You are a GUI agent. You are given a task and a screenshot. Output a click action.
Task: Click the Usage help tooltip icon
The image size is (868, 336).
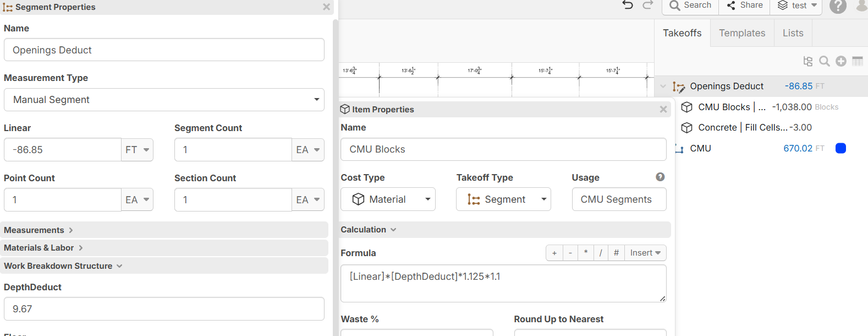660,177
